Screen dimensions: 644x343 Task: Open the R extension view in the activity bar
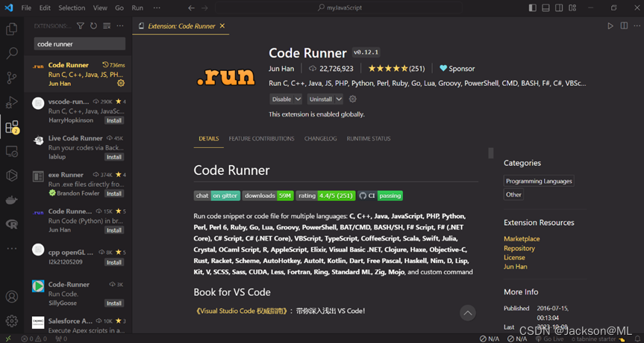point(11,224)
